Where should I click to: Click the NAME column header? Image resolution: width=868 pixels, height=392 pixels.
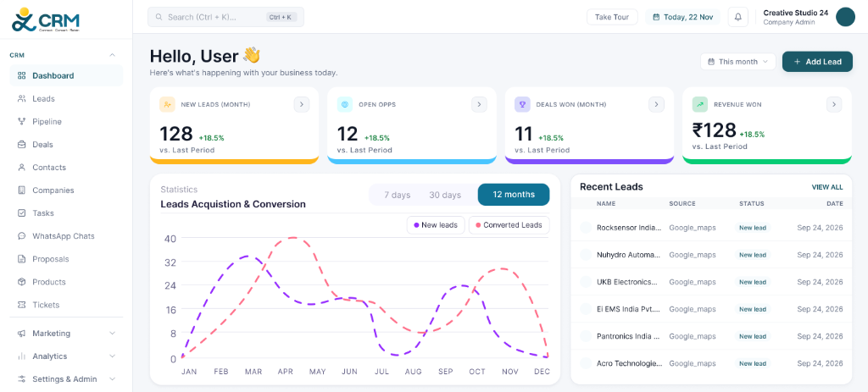click(606, 203)
